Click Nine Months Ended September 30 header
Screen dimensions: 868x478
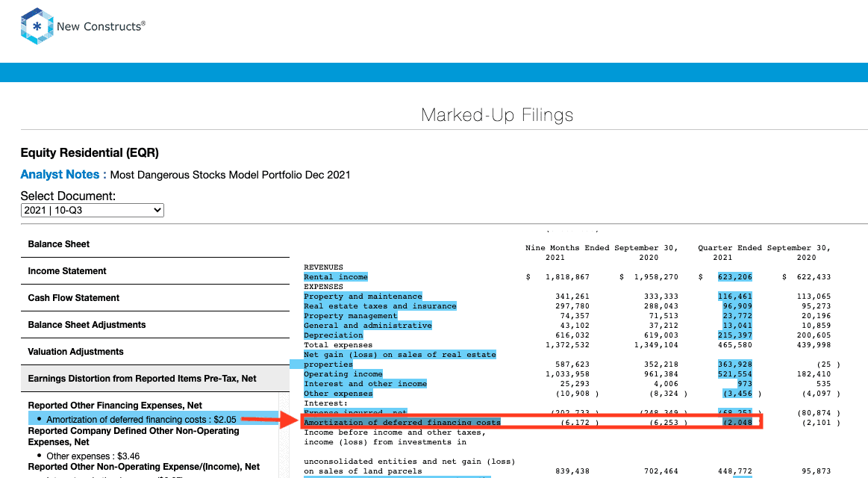click(602, 248)
